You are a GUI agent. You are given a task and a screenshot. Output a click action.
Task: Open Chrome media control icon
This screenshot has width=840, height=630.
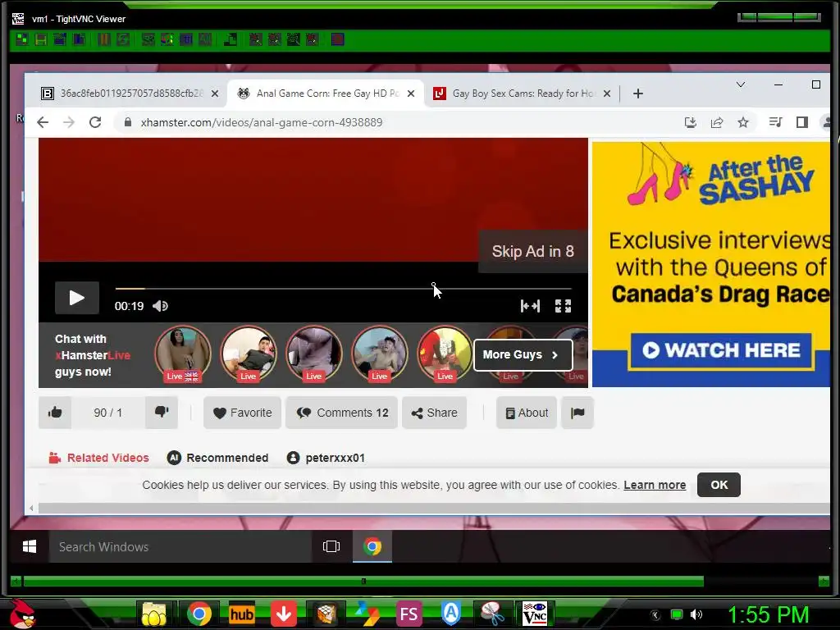point(775,122)
